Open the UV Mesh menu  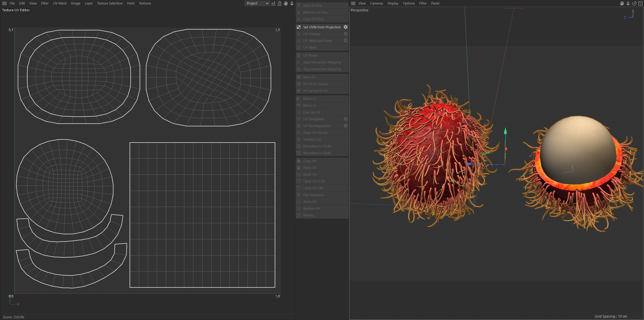pos(60,3)
